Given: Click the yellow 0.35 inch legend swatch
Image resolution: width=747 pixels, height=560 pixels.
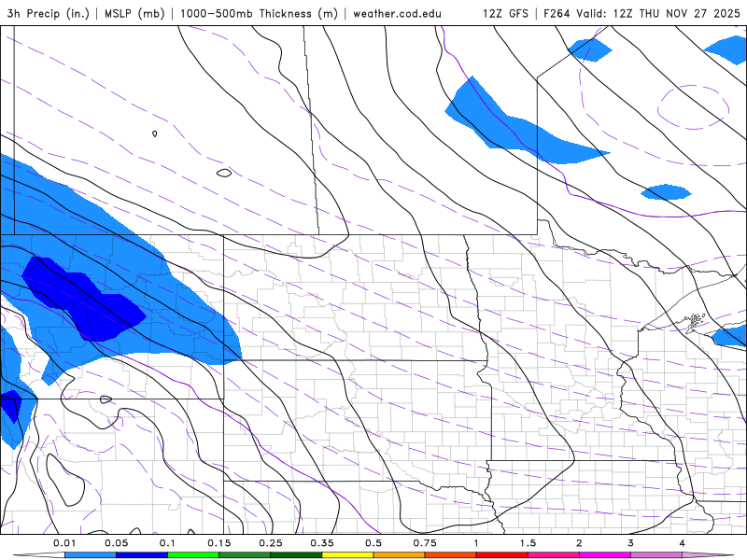Looking at the screenshot, I should [x=347, y=555].
